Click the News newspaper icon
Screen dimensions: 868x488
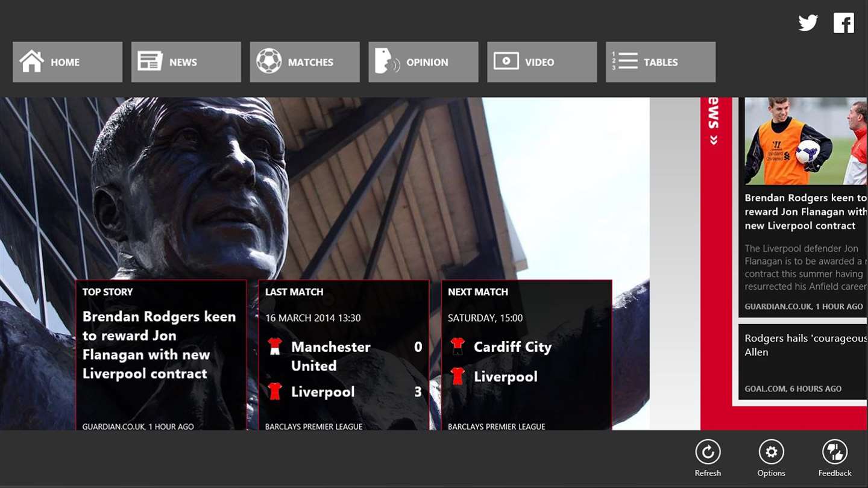[x=150, y=61]
